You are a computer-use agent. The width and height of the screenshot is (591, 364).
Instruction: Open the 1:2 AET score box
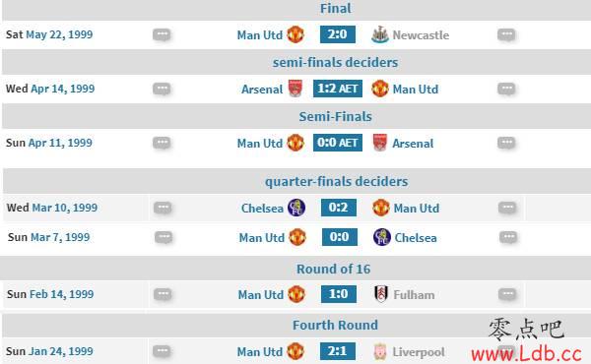(x=337, y=89)
